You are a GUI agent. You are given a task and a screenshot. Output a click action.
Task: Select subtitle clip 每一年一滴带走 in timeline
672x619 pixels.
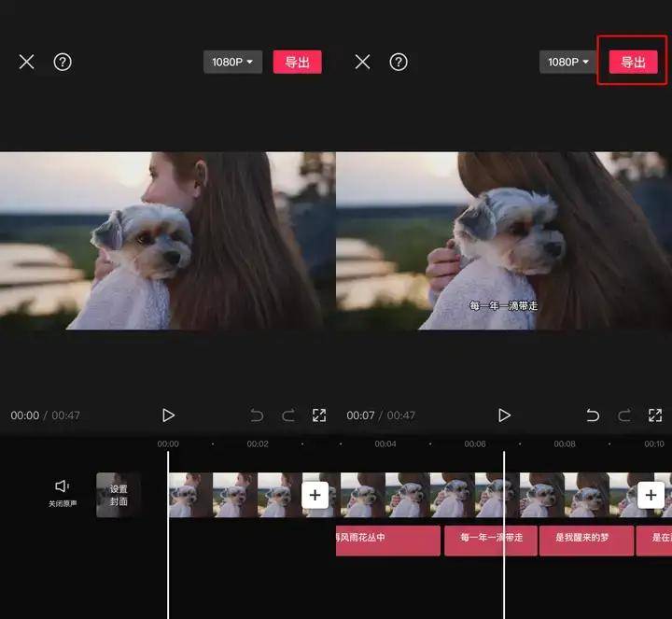[490, 540]
